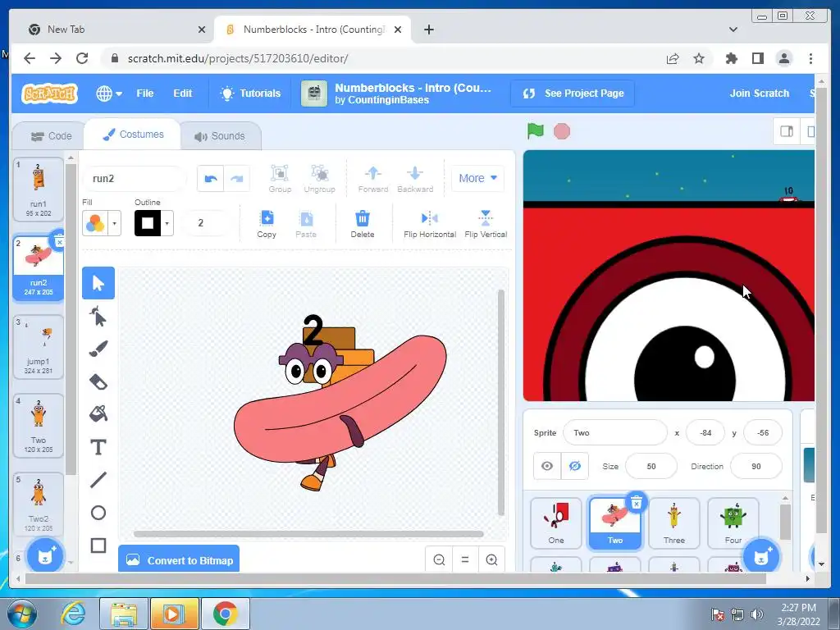Viewport: 840px width, 630px height.
Task: Zoom out the costume canvas
Action: click(x=439, y=559)
